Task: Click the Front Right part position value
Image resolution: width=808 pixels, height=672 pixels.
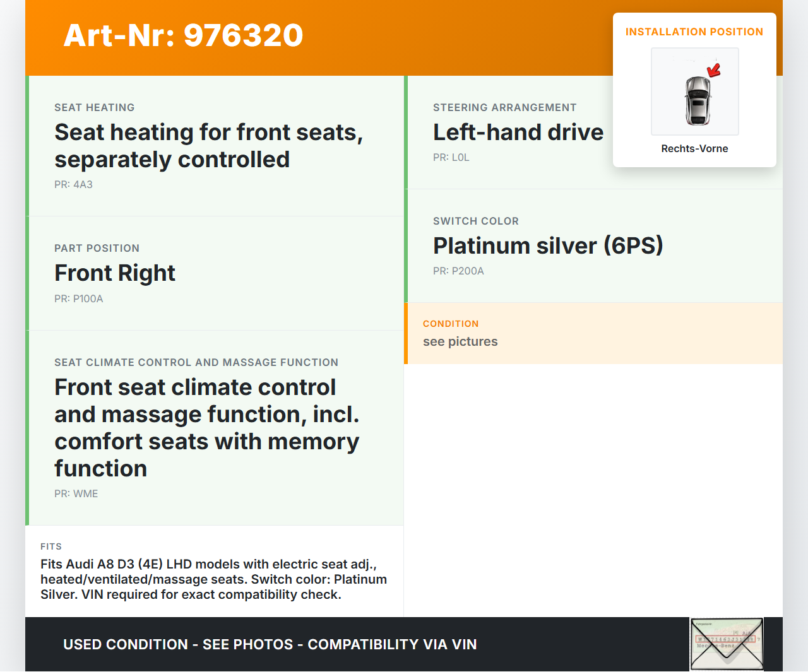Action: [115, 273]
